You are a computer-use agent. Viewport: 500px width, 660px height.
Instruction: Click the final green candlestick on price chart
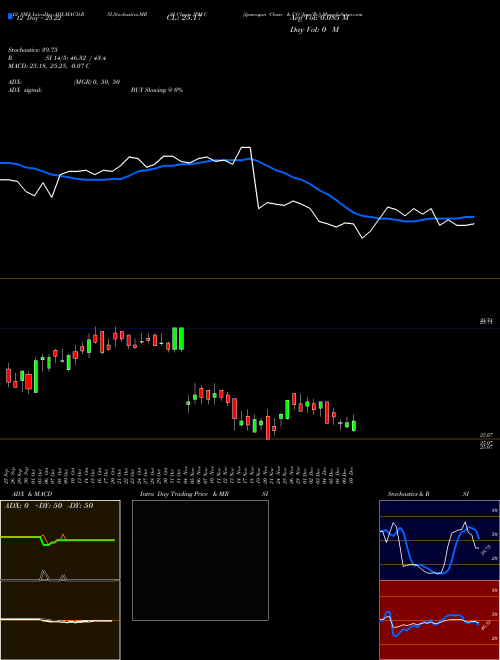pos(354,425)
